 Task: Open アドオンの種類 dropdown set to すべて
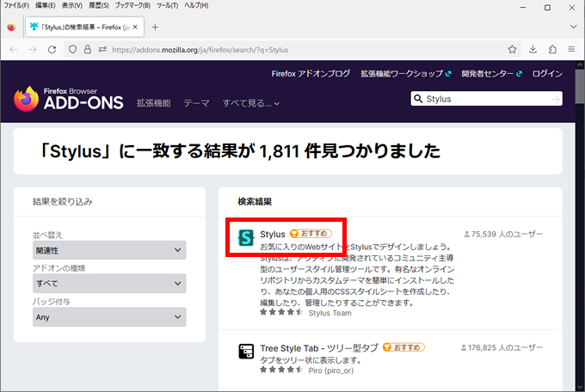click(x=109, y=284)
